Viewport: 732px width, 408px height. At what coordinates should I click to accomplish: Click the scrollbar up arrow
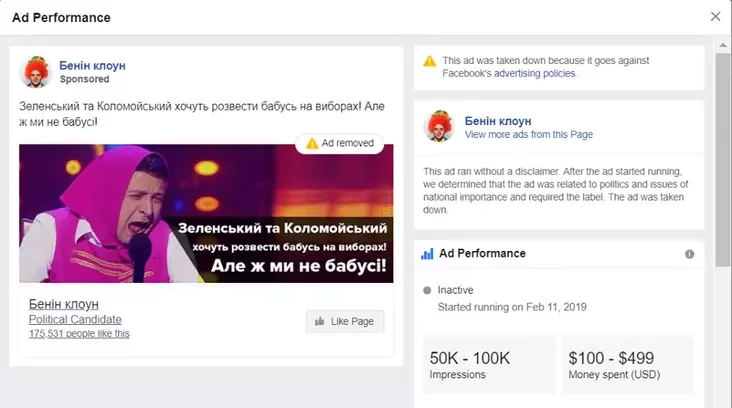pos(723,45)
